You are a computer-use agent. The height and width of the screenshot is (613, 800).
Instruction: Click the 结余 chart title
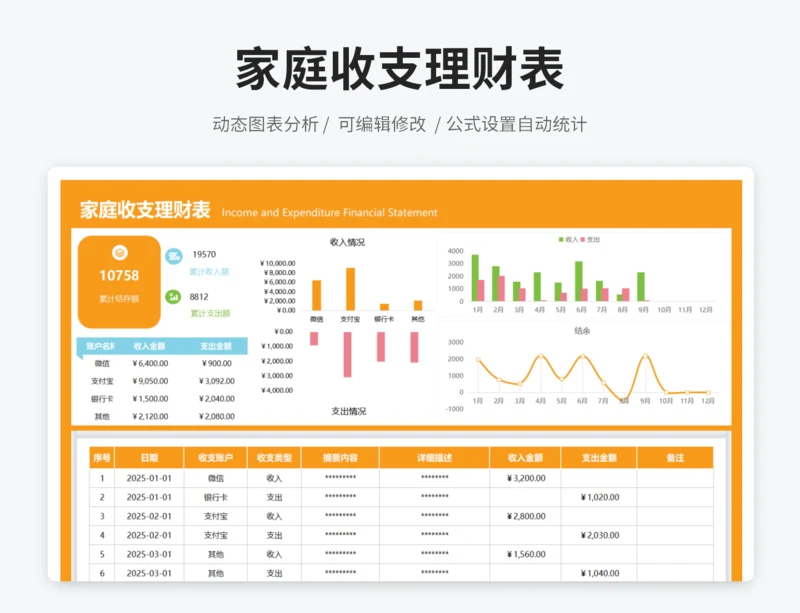coord(582,331)
